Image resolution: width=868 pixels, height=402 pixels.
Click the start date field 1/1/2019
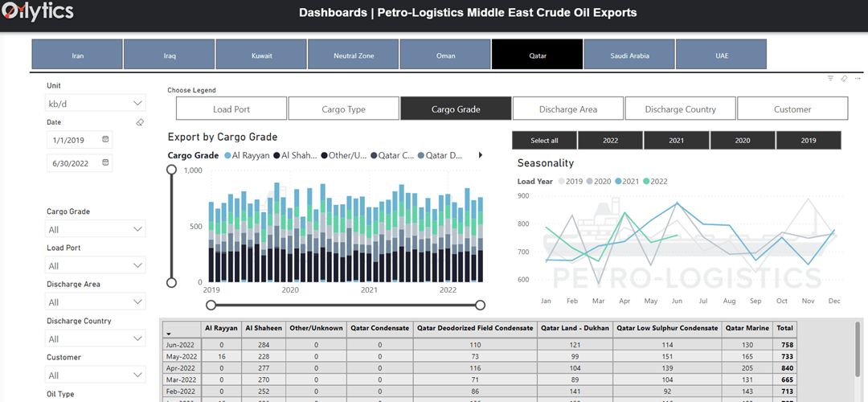(x=79, y=140)
